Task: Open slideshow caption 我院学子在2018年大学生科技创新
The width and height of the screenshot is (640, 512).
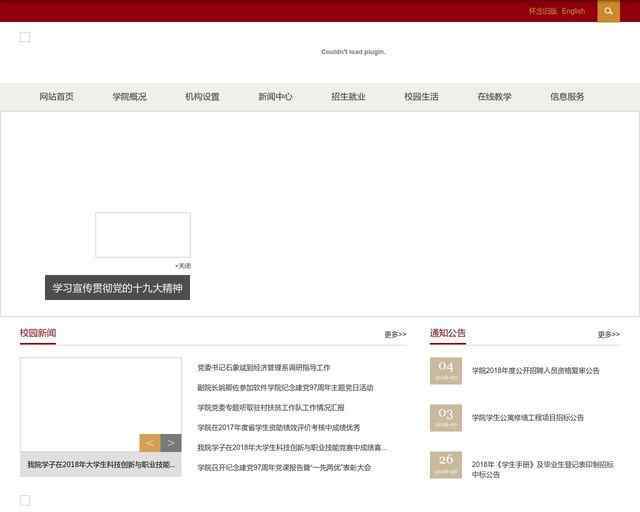Action: [101, 464]
